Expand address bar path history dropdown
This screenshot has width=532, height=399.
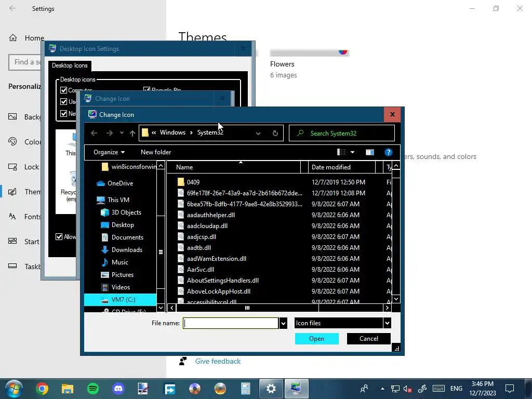click(258, 134)
